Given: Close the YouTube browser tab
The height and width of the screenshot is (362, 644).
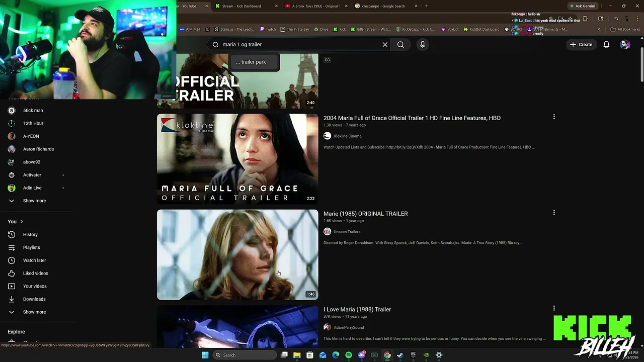Looking at the screenshot, I should (206, 6).
